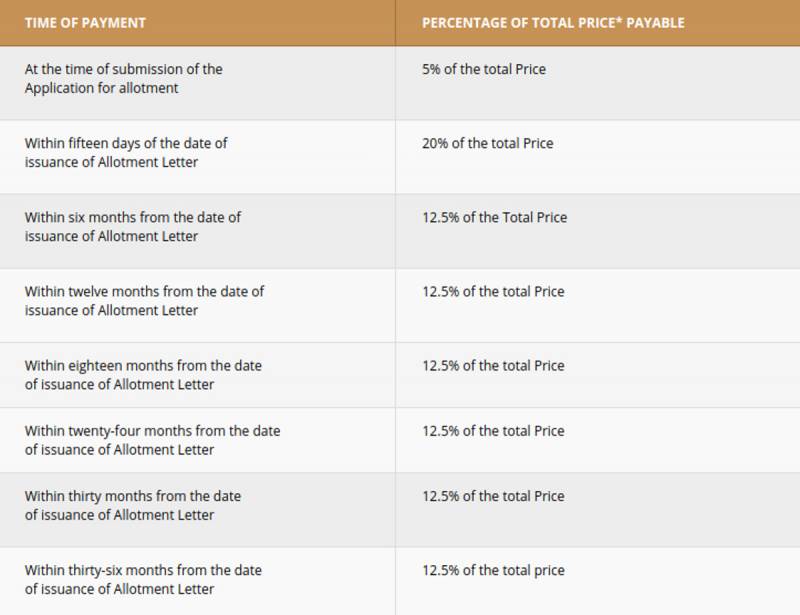This screenshot has height=615, width=800.
Task: Select the 12.5% cell in twelve months row
Action: (x=493, y=292)
